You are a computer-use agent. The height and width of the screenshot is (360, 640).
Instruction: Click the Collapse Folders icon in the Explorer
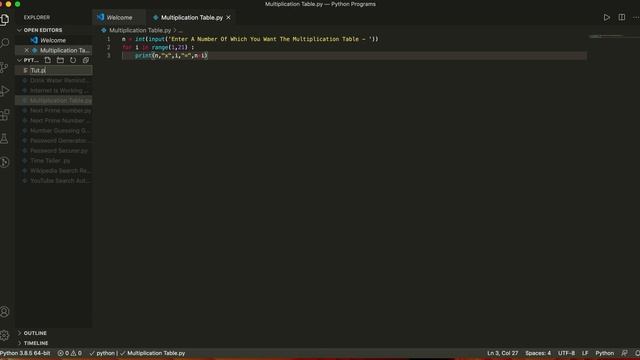pos(86,60)
